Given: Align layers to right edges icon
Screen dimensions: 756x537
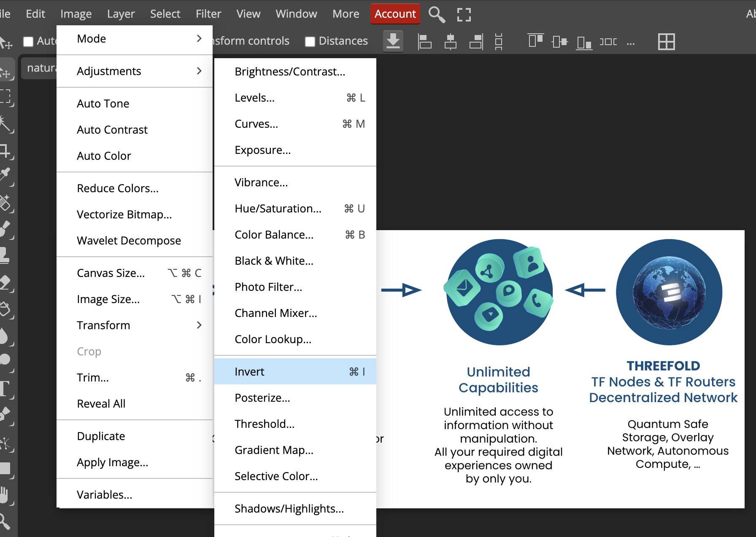Looking at the screenshot, I should (476, 42).
